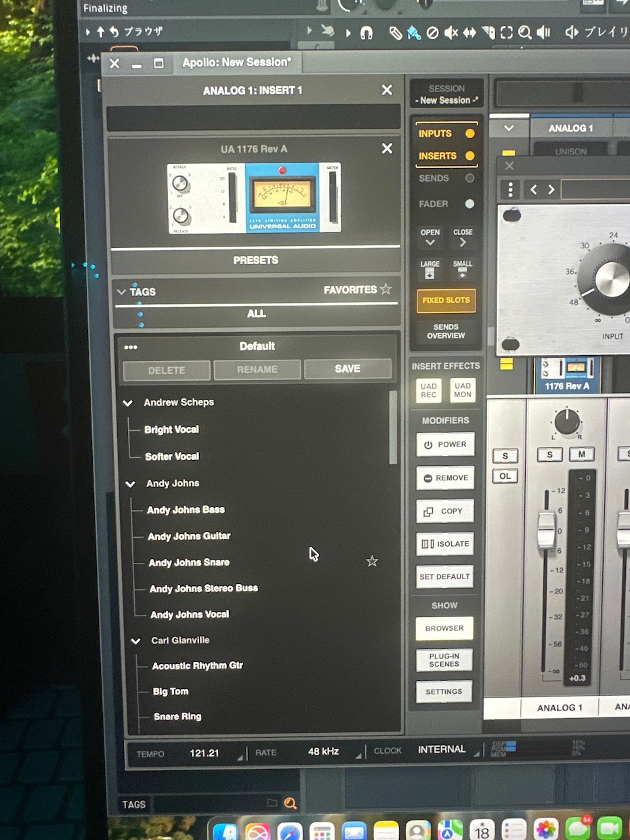Collapse the TAGS section chevron
This screenshot has width=630, height=840.
(x=121, y=292)
